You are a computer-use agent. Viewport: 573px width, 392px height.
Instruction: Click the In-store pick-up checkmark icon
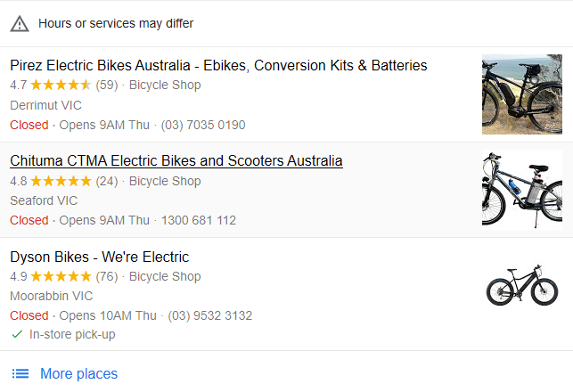pyautogui.click(x=17, y=335)
